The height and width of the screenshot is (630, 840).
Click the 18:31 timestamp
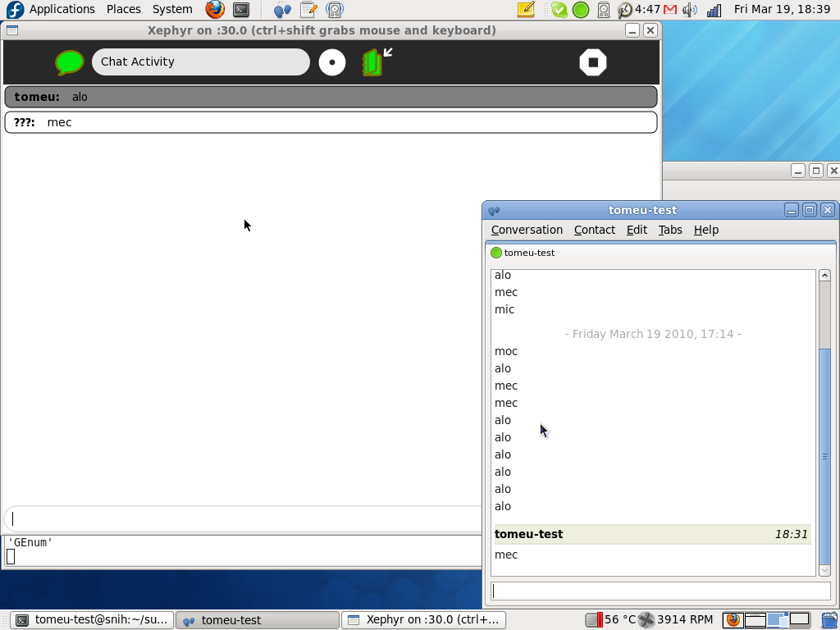click(x=792, y=534)
